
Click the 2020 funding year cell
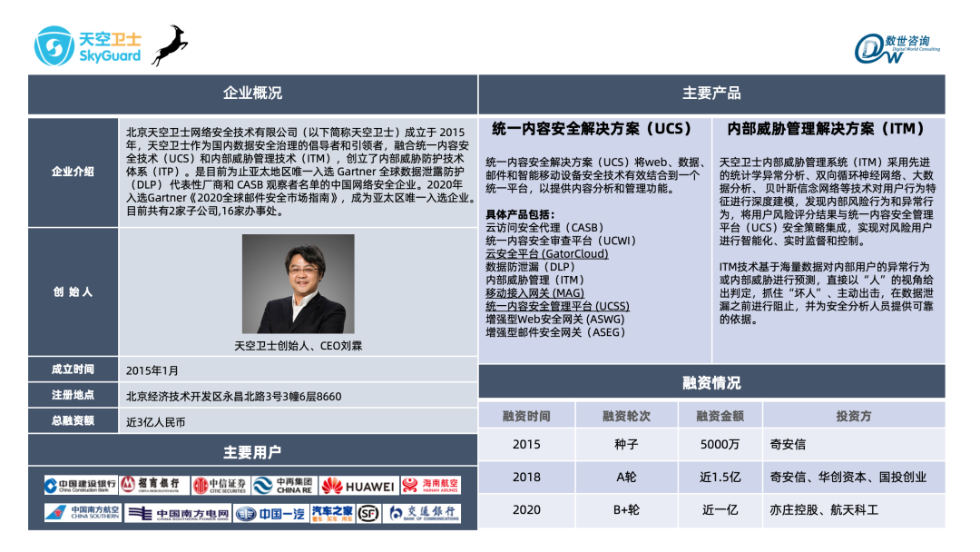(x=526, y=510)
